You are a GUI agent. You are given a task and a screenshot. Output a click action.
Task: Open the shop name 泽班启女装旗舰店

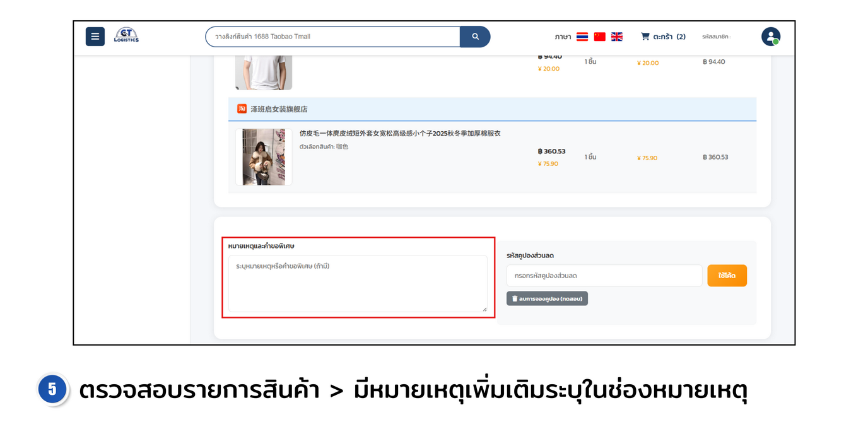point(279,109)
